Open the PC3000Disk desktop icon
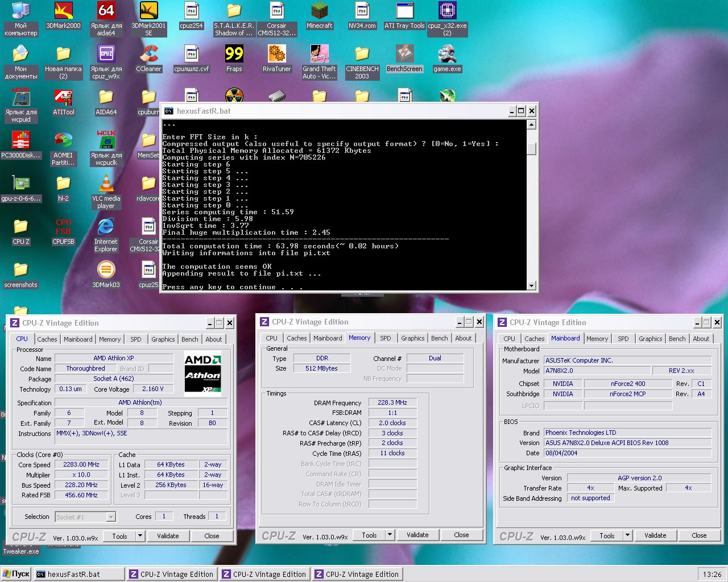 [20, 145]
